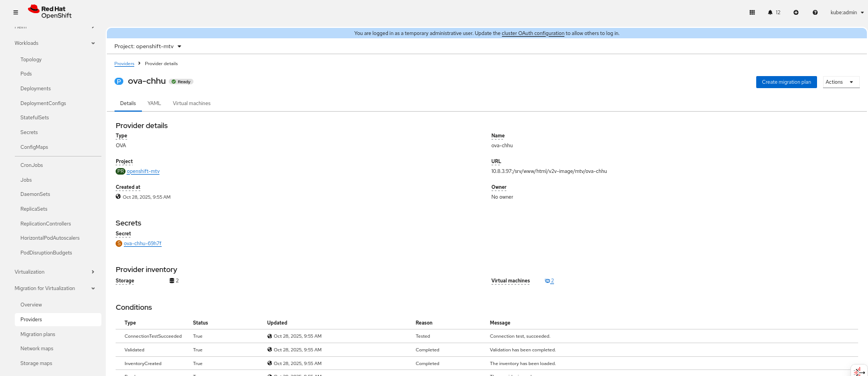This screenshot has width=868, height=376.
Task: Open Secrets in the sidebar
Action: [29, 132]
